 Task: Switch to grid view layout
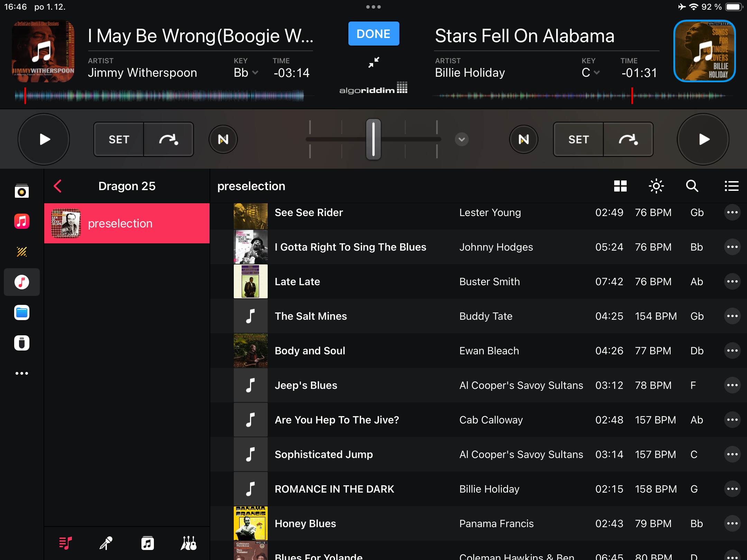tap(620, 186)
